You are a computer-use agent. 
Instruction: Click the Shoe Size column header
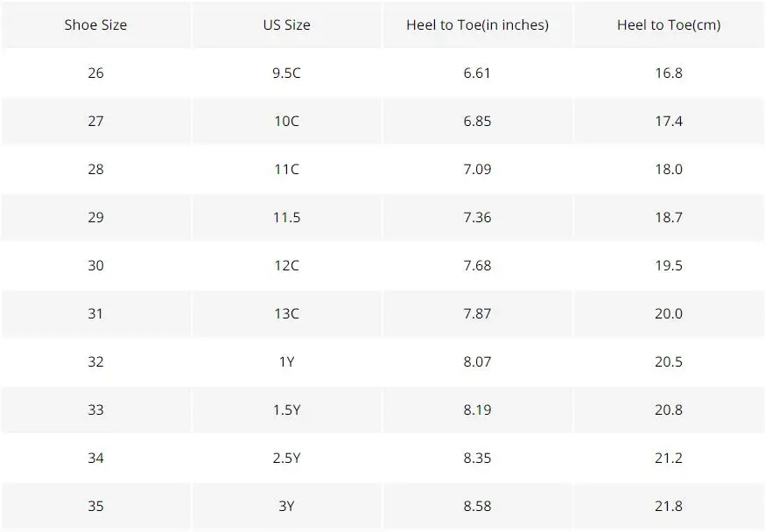pos(95,24)
